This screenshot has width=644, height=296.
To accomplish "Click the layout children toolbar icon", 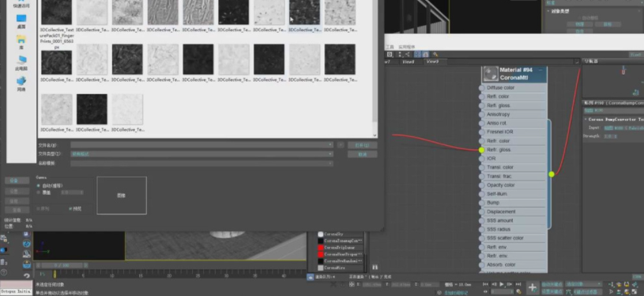I will click(408, 55).
